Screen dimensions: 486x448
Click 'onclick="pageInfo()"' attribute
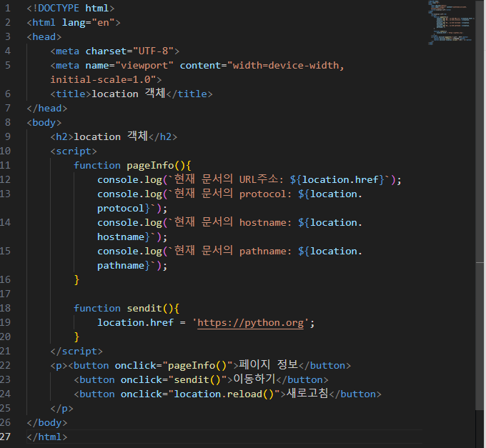[x=174, y=366]
